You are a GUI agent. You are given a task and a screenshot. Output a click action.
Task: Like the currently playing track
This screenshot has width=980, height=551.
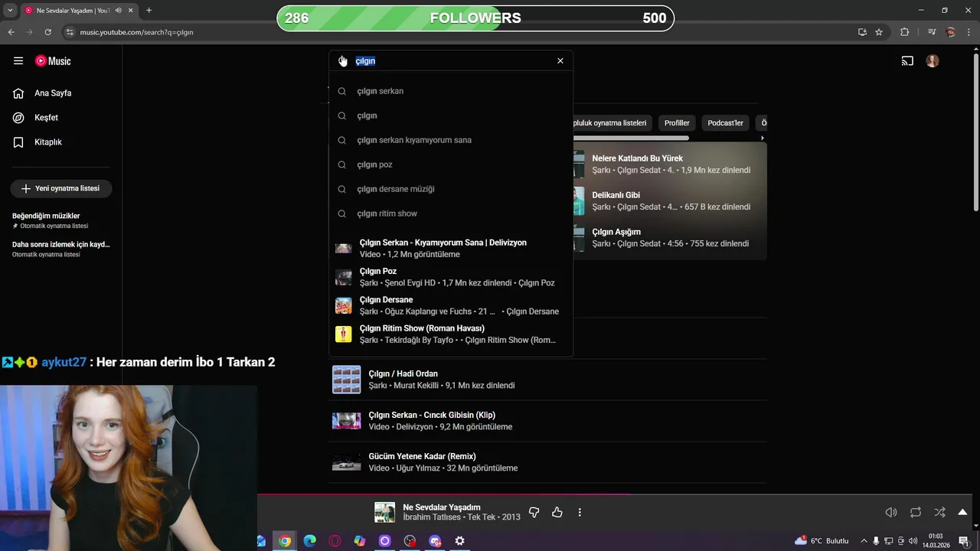click(557, 512)
